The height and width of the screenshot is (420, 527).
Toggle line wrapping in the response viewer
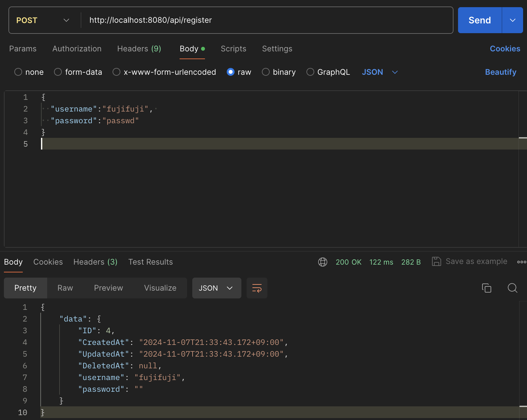pos(257,288)
